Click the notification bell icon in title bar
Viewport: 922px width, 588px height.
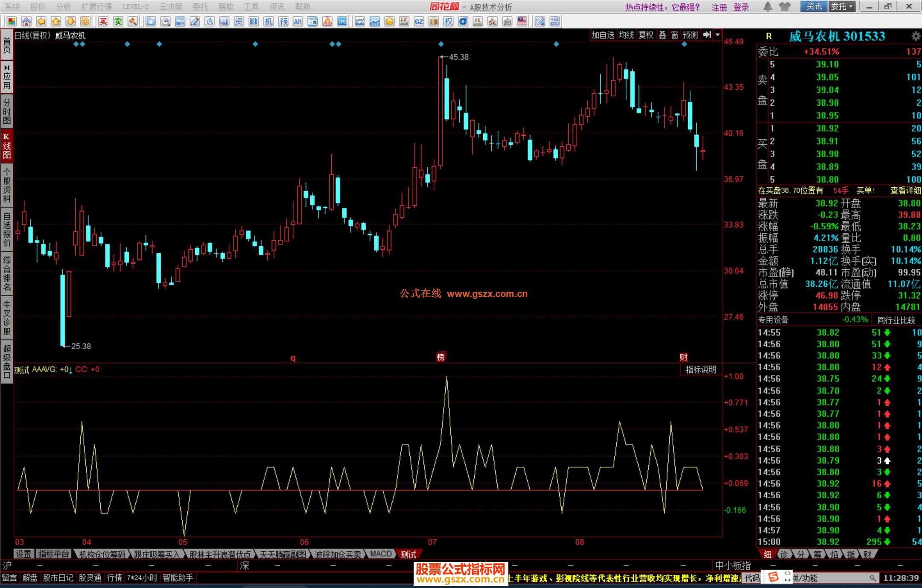[x=767, y=6]
